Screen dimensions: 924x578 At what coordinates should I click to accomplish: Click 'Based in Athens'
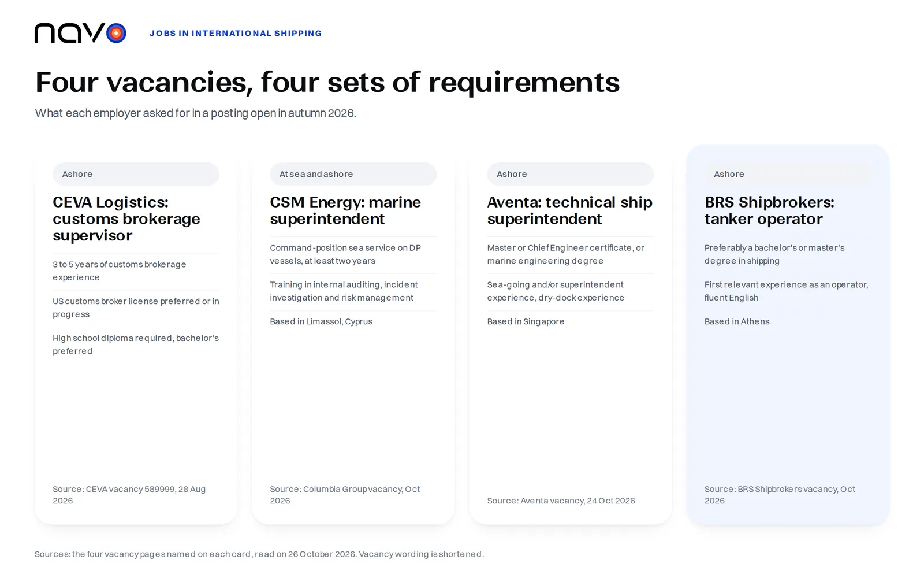click(x=737, y=322)
